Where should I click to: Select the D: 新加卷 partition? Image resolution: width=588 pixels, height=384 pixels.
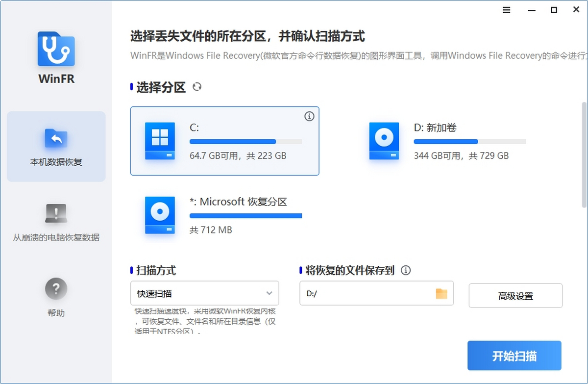point(448,141)
